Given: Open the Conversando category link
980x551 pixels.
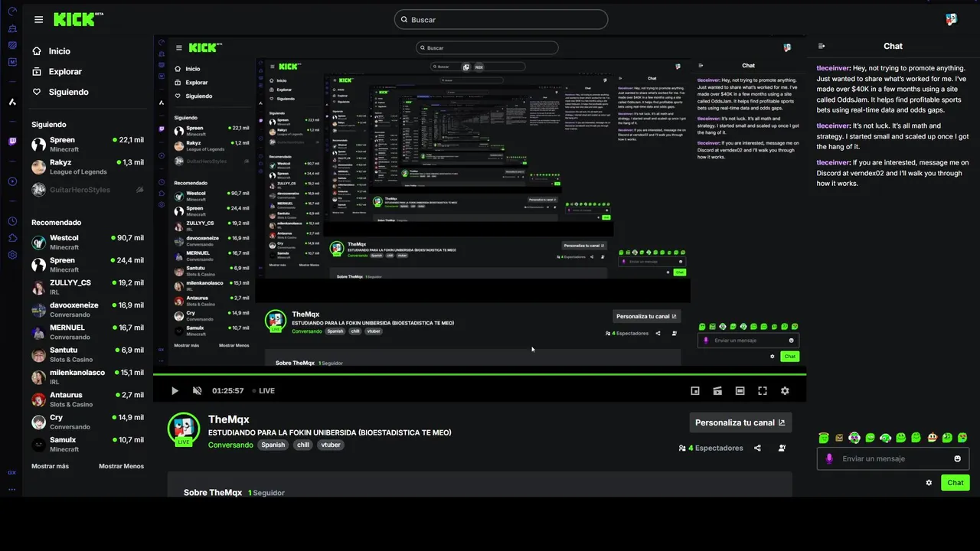Looking at the screenshot, I should pyautogui.click(x=230, y=445).
